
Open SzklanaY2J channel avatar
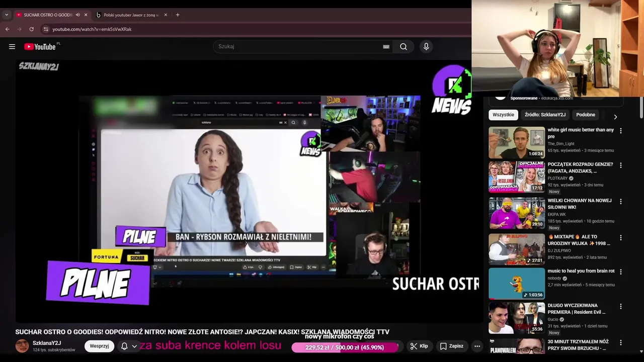pyautogui.click(x=22, y=346)
